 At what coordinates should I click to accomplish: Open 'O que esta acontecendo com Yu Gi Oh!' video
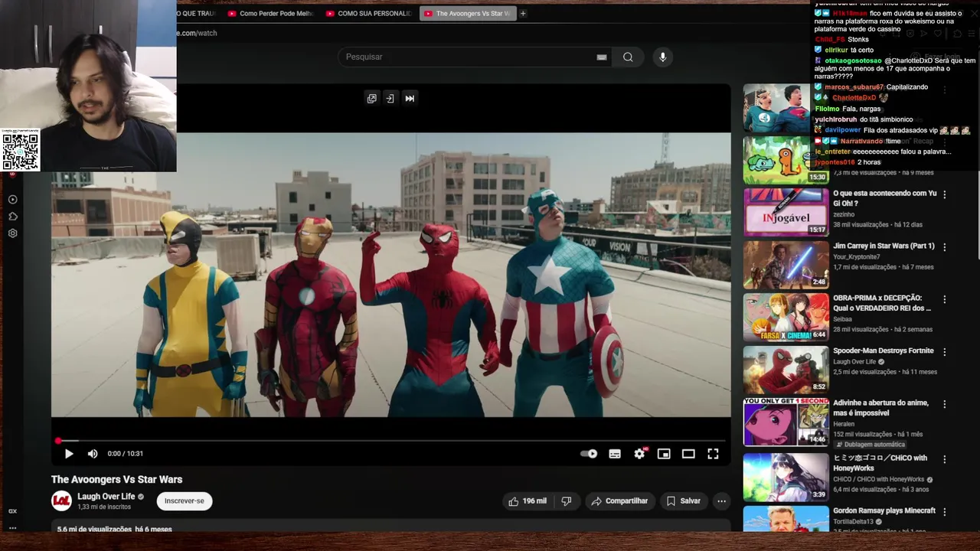[x=884, y=198]
